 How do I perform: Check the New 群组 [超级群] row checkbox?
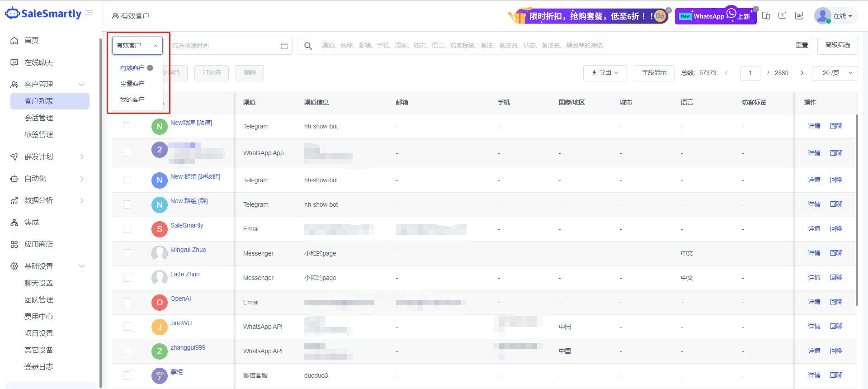click(x=127, y=180)
